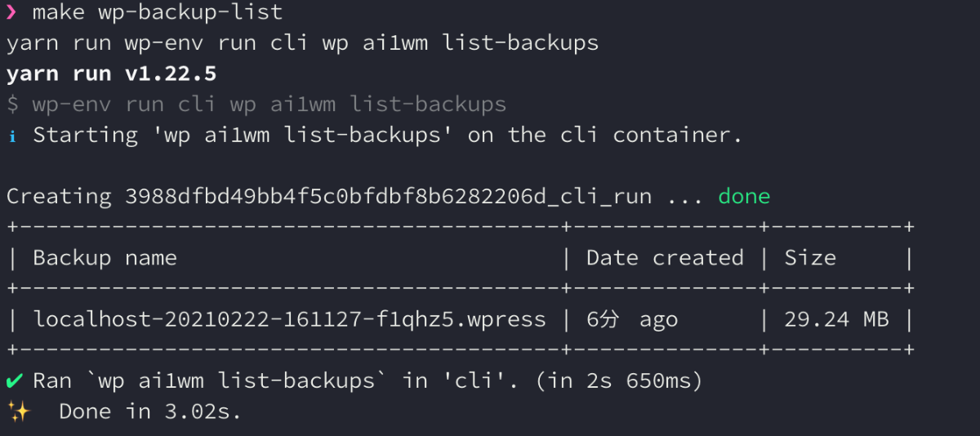Click the '29.24 MB' size cell
Viewport: 980px width, 436px height.
[x=836, y=319]
